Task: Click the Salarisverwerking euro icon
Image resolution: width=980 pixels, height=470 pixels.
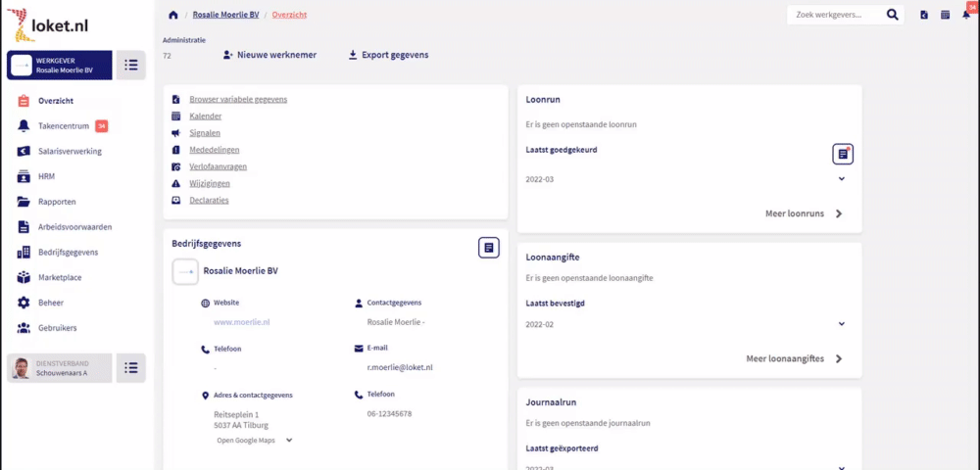Action: 24,151
